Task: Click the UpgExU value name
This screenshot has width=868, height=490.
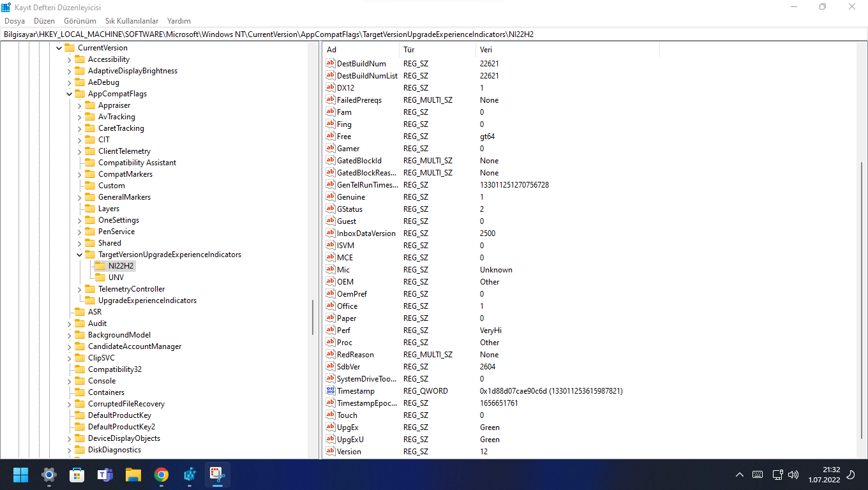Action: click(x=350, y=440)
